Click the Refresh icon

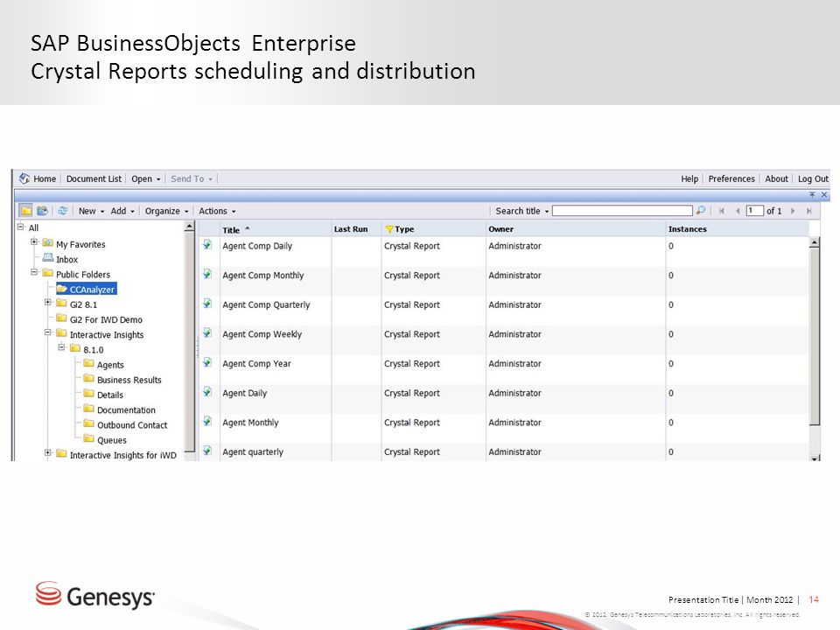pyautogui.click(x=63, y=211)
